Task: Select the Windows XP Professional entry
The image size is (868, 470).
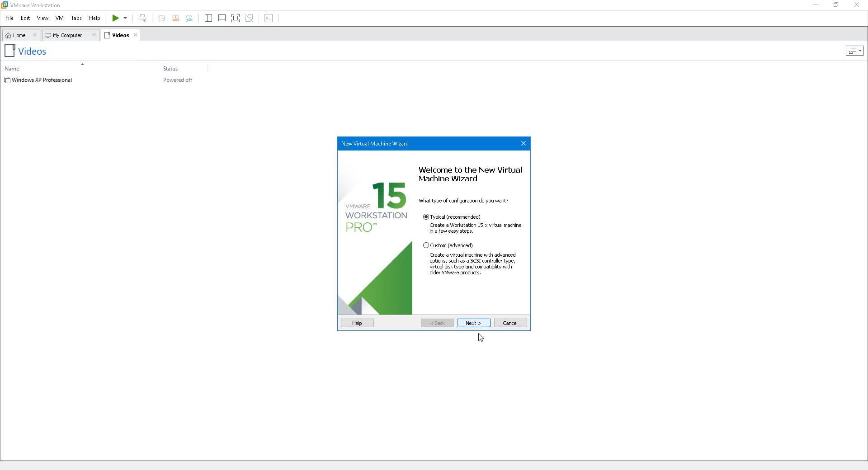Action: point(42,80)
